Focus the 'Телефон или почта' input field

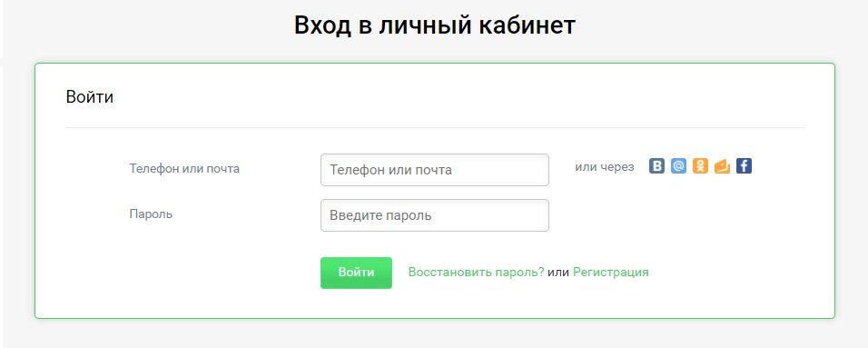(x=435, y=170)
